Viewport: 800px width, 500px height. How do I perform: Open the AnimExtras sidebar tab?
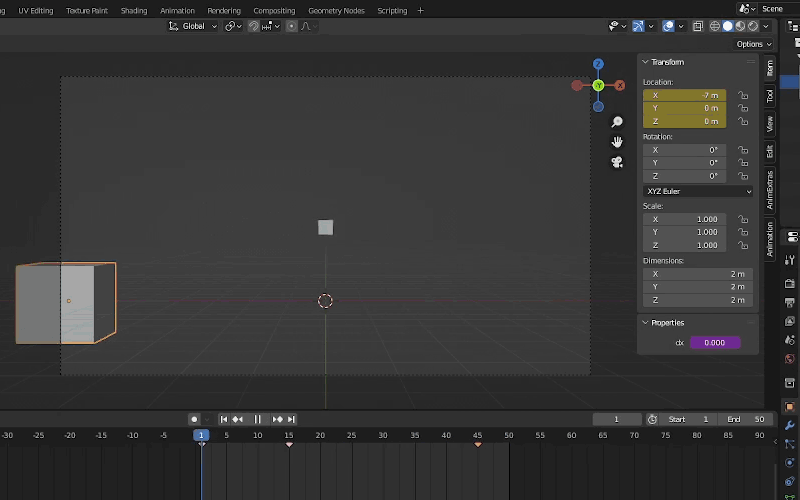(x=770, y=190)
